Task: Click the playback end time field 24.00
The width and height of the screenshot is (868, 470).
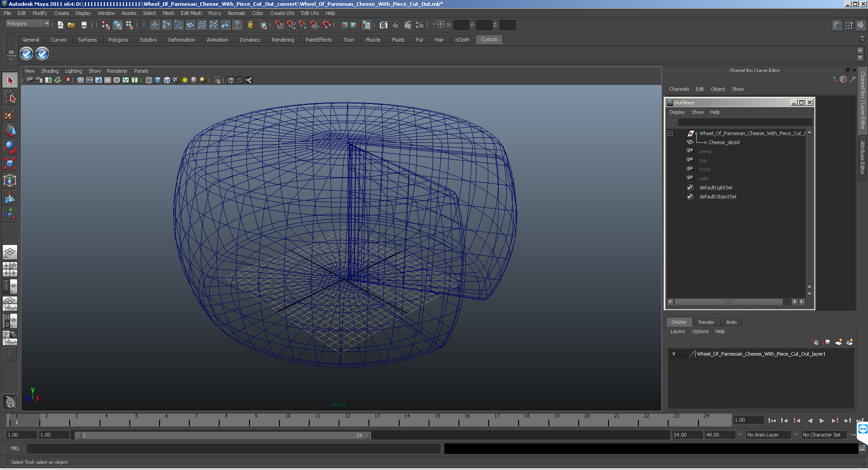Action: [x=687, y=435]
